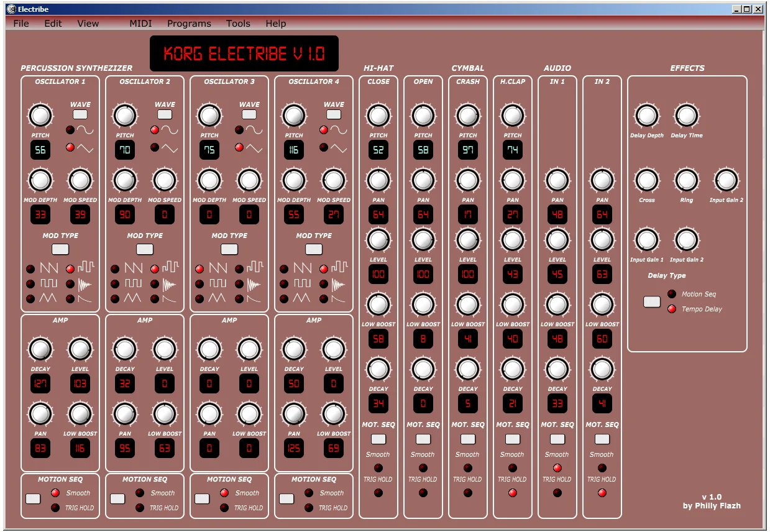
Task: Toggle Smooth LED in Oscillator 3 Motion Seq
Action: point(224,493)
